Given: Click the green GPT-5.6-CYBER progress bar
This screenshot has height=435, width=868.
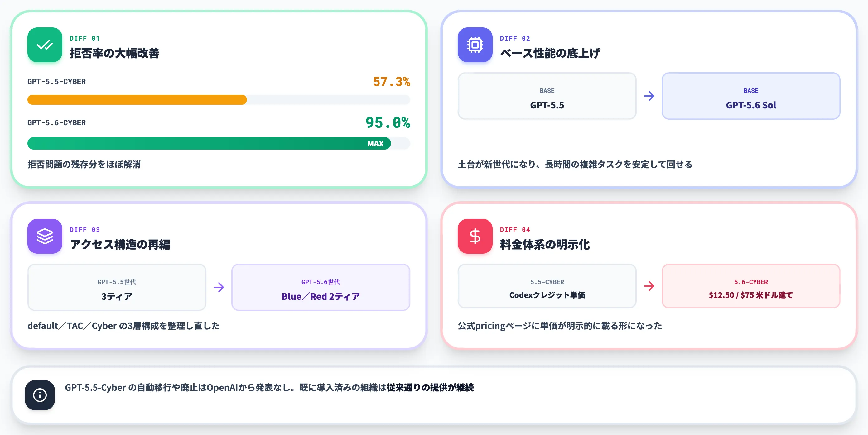Looking at the screenshot, I should pyautogui.click(x=209, y=143).
